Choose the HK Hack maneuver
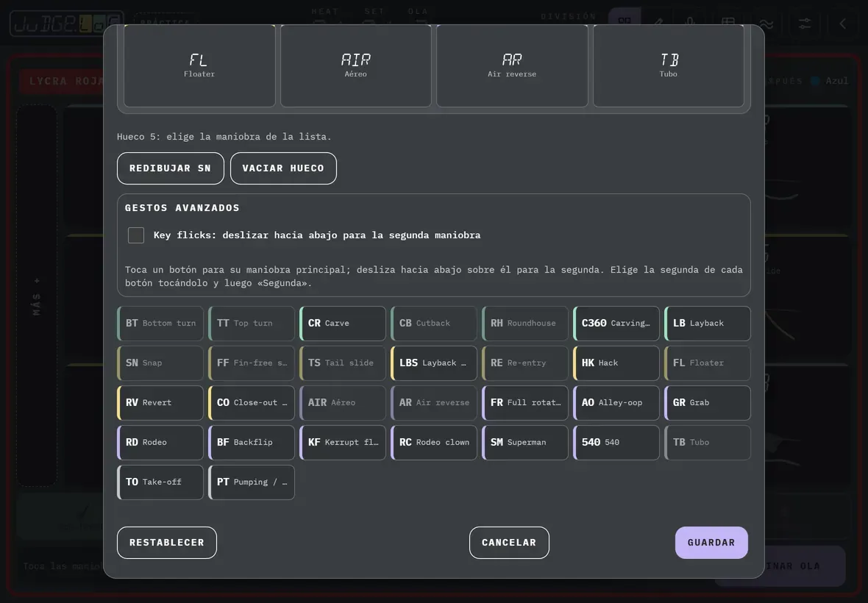The height and width of the screenshot is (603, 868). click(616, 363)
